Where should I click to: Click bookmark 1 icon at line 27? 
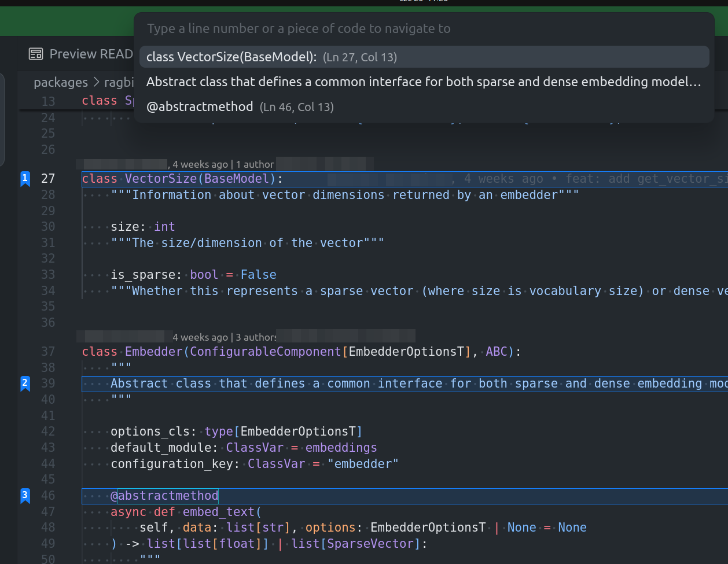tap(25, 179)
